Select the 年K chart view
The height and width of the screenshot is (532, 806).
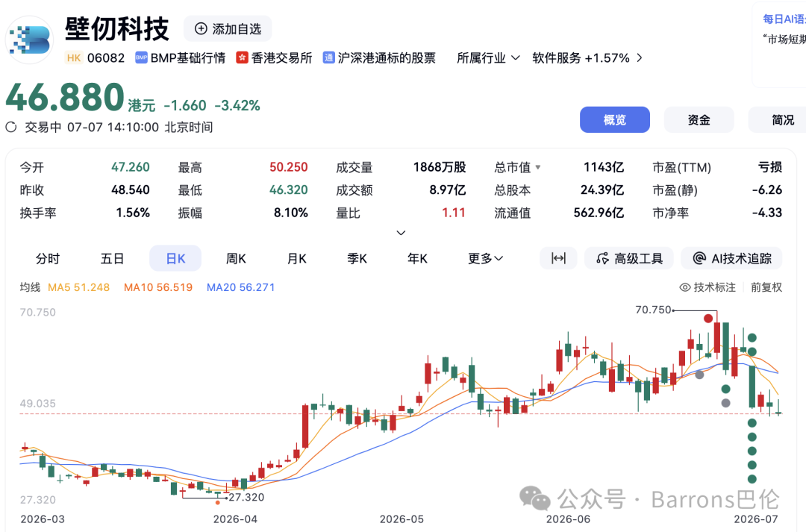tap(417, 259)
